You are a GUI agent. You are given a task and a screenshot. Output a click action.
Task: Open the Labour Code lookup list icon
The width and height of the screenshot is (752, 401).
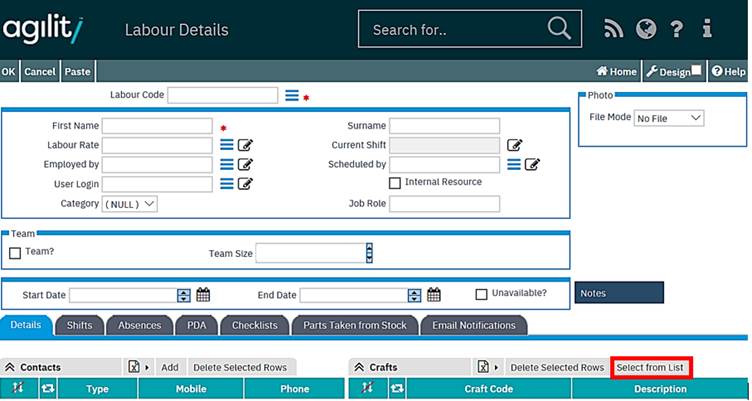tap(291, 95)
